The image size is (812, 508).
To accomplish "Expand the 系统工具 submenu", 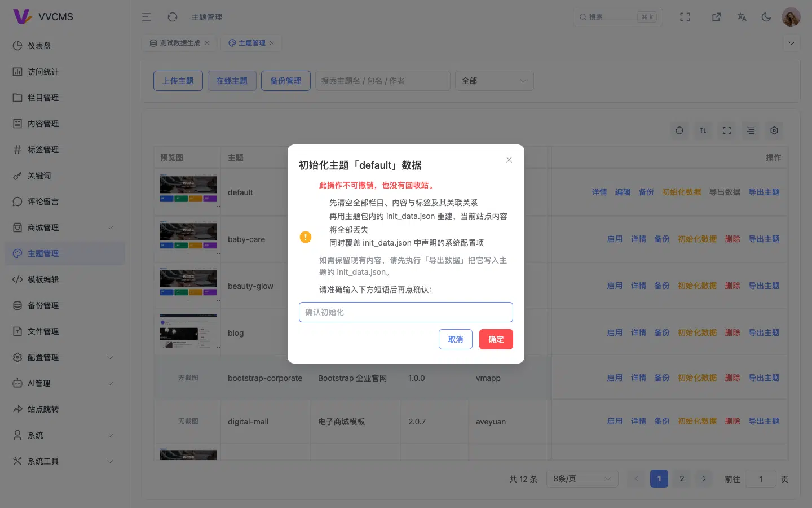I will (x=65, y=461).
